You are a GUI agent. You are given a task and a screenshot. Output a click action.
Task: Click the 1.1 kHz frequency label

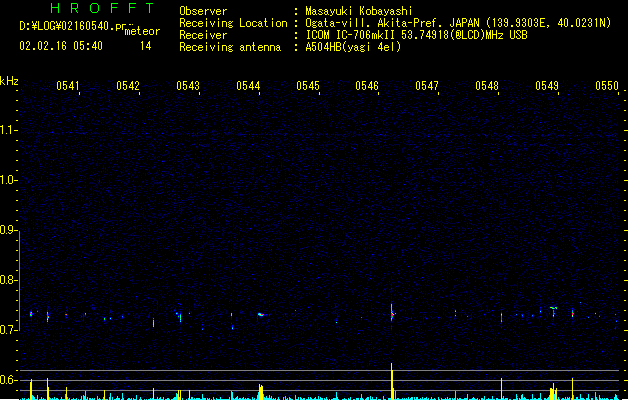coord(8,130)
